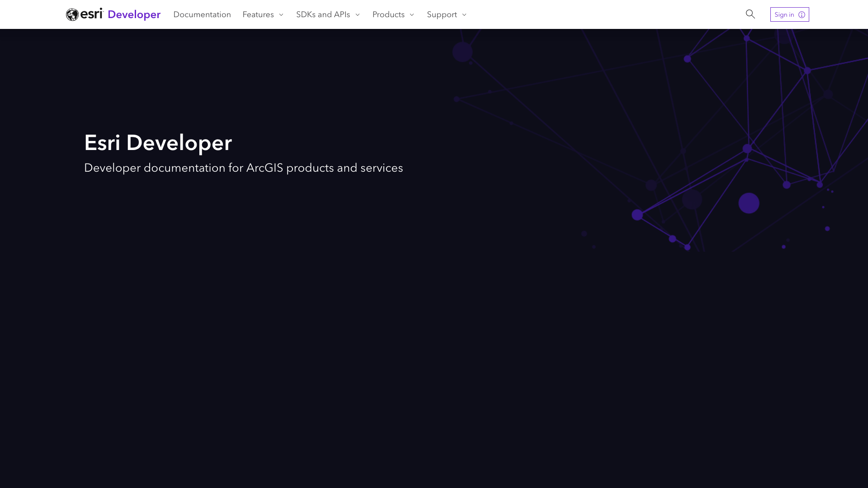Click the developer documentation subtitle text
Viewport: 868px width, 488px height.
click(x=243, y=168)
